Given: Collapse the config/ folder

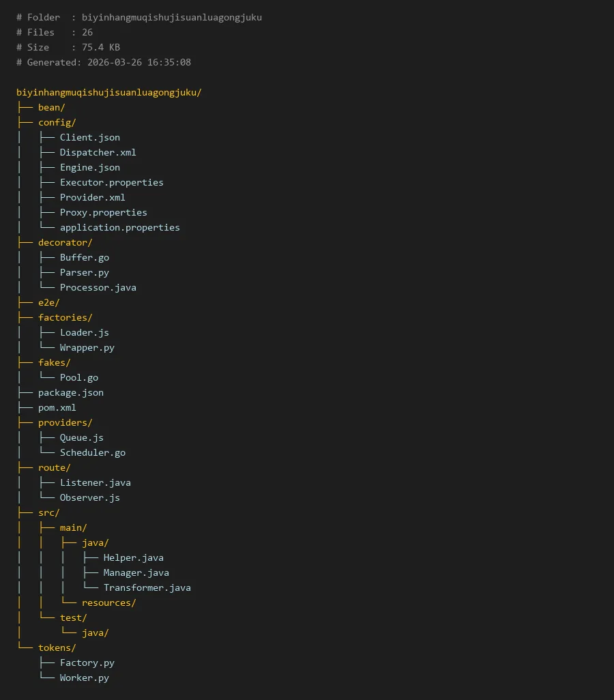Looking at the screenshot, I should [57, 122].
